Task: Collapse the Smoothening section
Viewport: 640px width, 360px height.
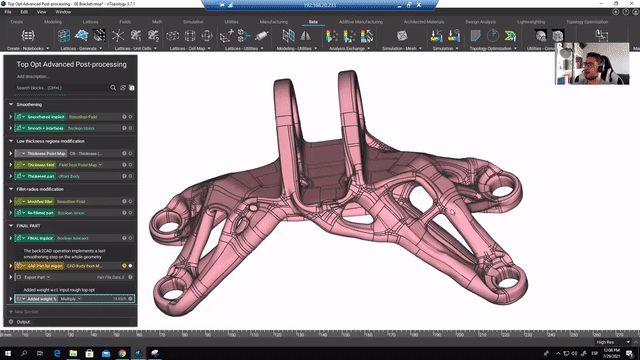Action: 11,104
